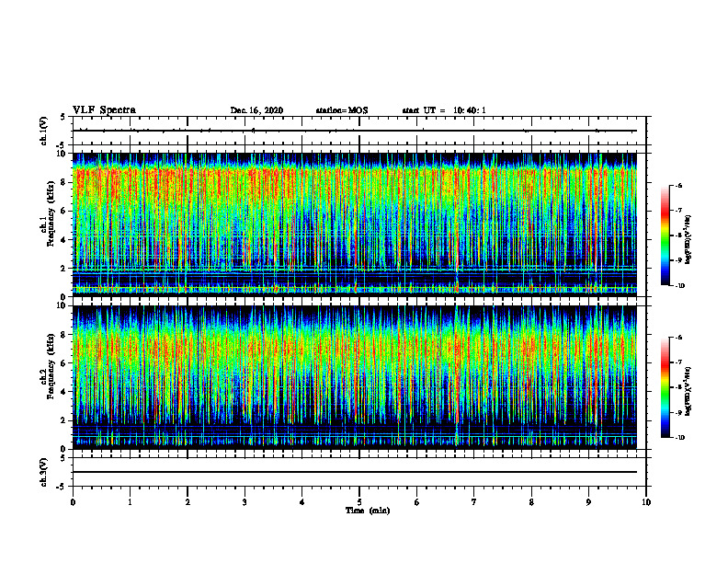Click the time axis tick label '5'
Screen dimensions: 728x563
(x=359, y=502)
